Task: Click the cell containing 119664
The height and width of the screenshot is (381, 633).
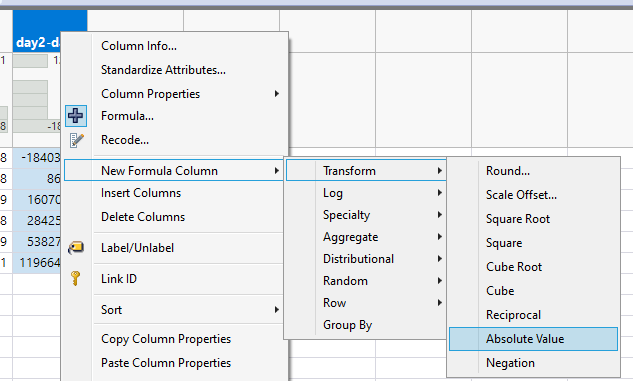Action: [x=36, y=263]
